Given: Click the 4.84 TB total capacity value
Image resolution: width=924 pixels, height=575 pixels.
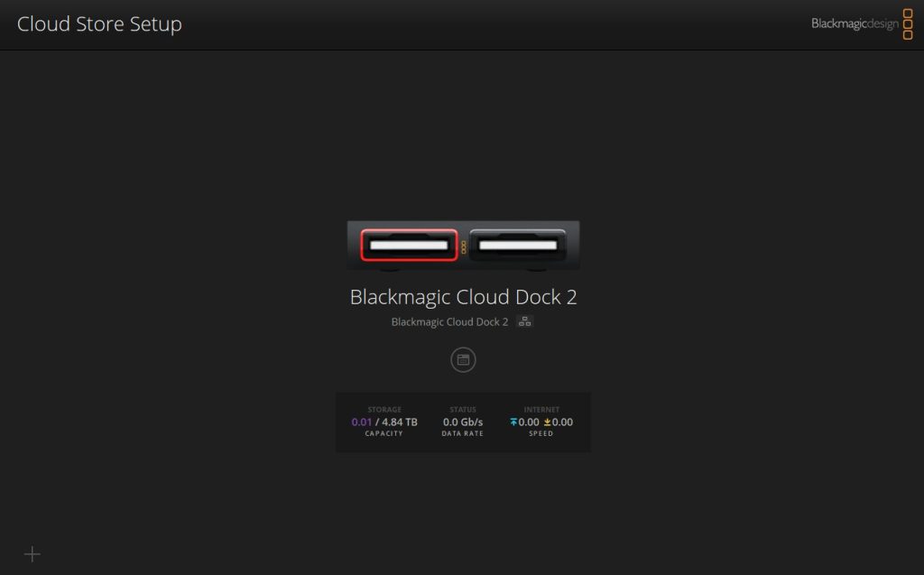Looking at the screenshot, I should (400, 422).
